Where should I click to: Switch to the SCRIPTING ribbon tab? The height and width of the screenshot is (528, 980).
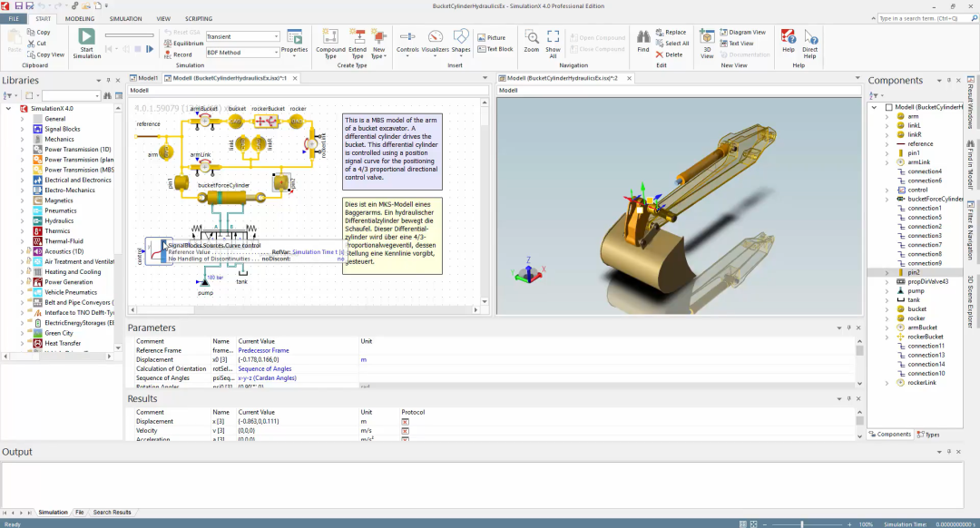tap(199, 19)
